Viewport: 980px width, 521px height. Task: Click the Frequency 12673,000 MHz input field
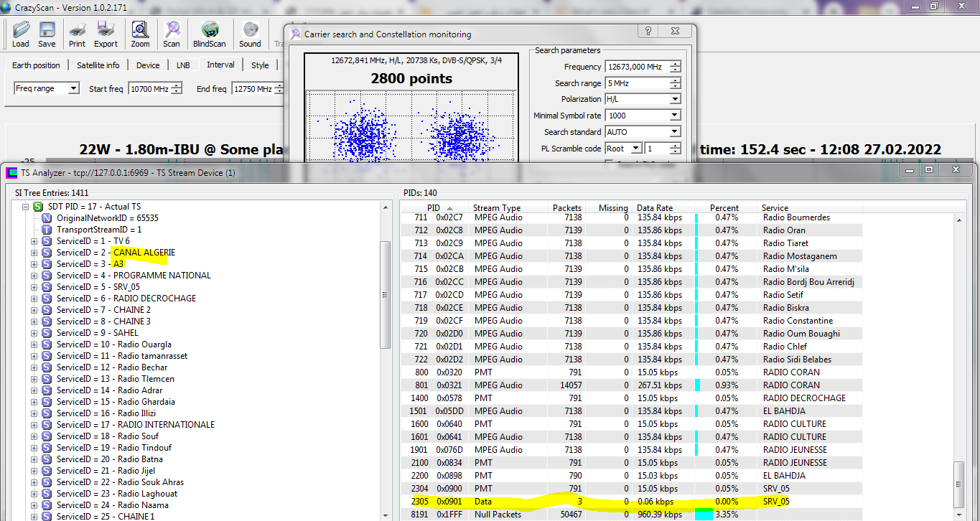point(638,67)
